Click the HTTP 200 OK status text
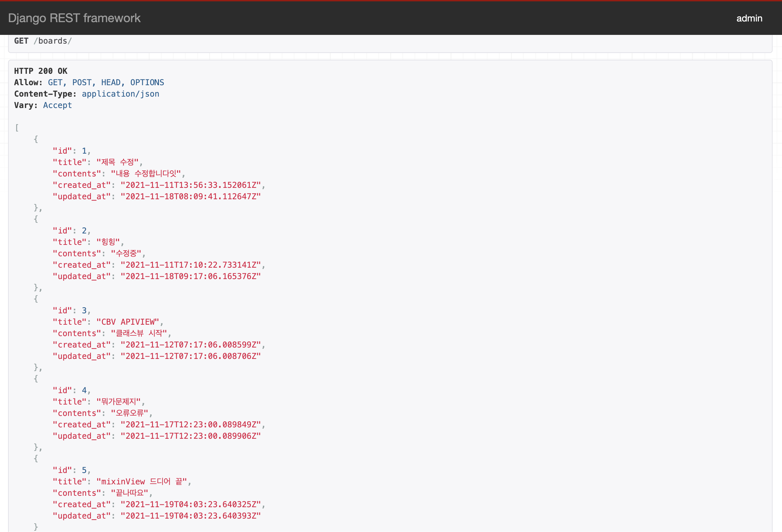The width and height of the screenshot is (782, 532). pos(41,71)
